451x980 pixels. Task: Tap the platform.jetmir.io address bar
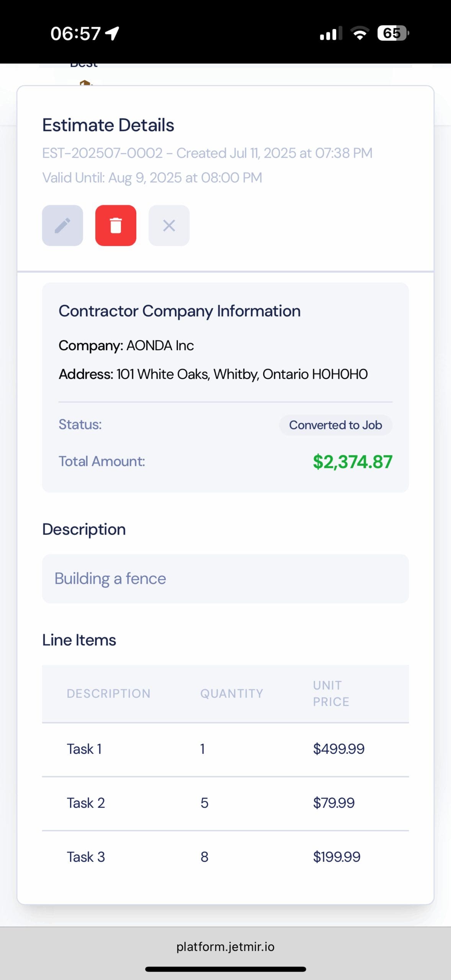point(225,947)
